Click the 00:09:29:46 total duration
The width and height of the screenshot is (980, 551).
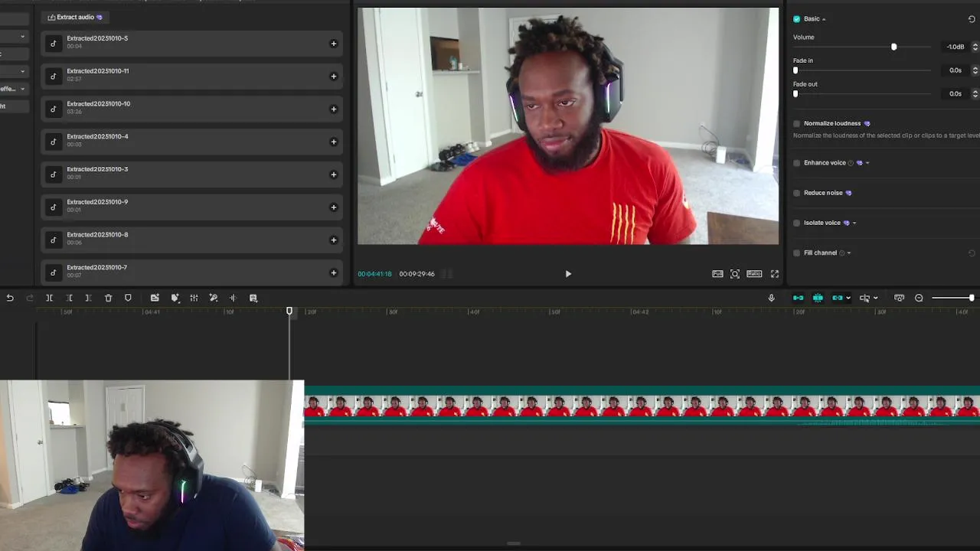[x=416, y=274]
